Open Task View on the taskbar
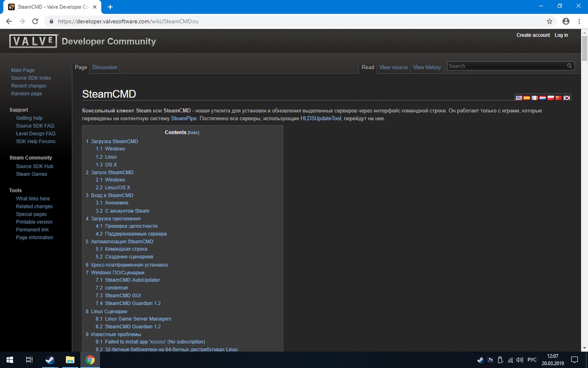 click(x=29, y=360)
